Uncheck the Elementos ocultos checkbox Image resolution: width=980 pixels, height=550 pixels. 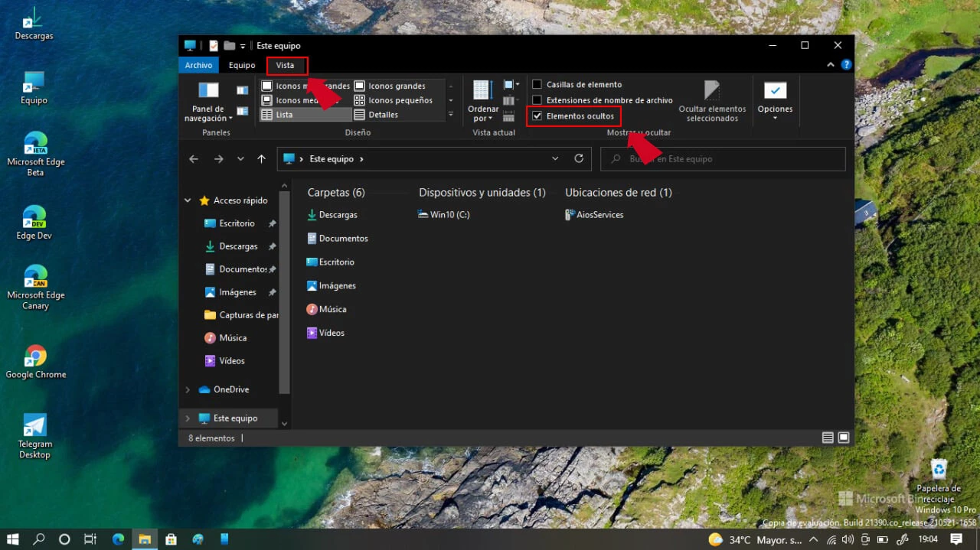coord(537,116)
